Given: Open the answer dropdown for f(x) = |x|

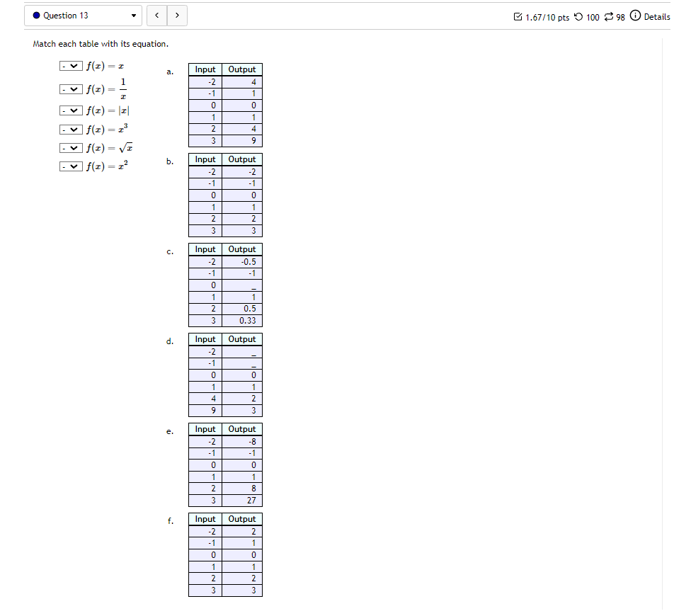Looking at the screenshot, I should (70, 110).
